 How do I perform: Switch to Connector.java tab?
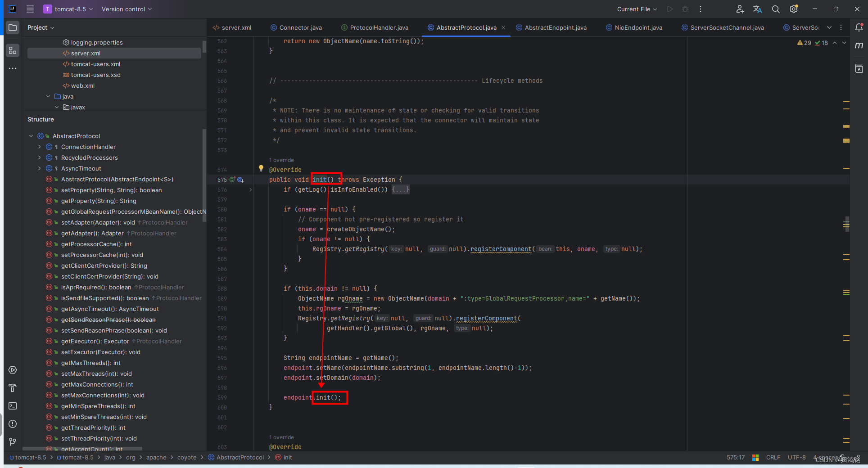296,27
